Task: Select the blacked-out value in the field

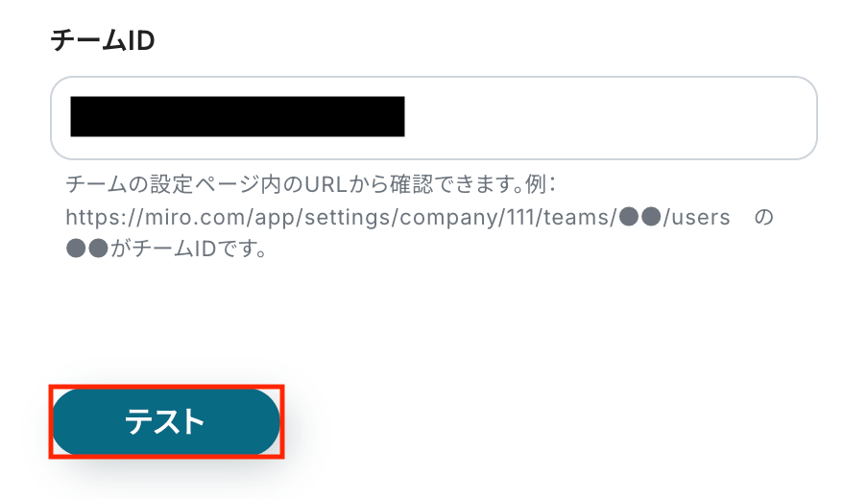Action: pos(237,116)
